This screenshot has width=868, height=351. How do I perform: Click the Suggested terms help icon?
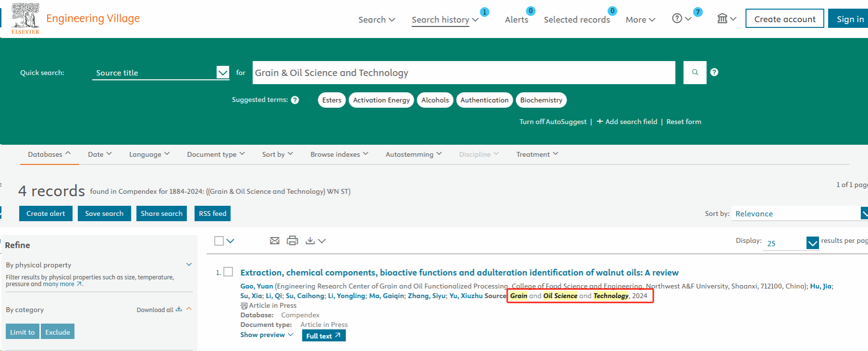point(295,100)
